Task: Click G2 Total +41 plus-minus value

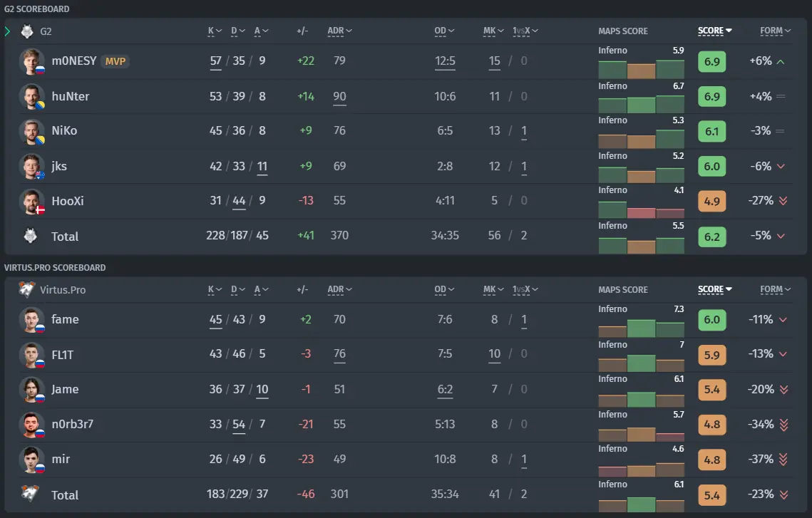Action: click(x=306, y=235)
